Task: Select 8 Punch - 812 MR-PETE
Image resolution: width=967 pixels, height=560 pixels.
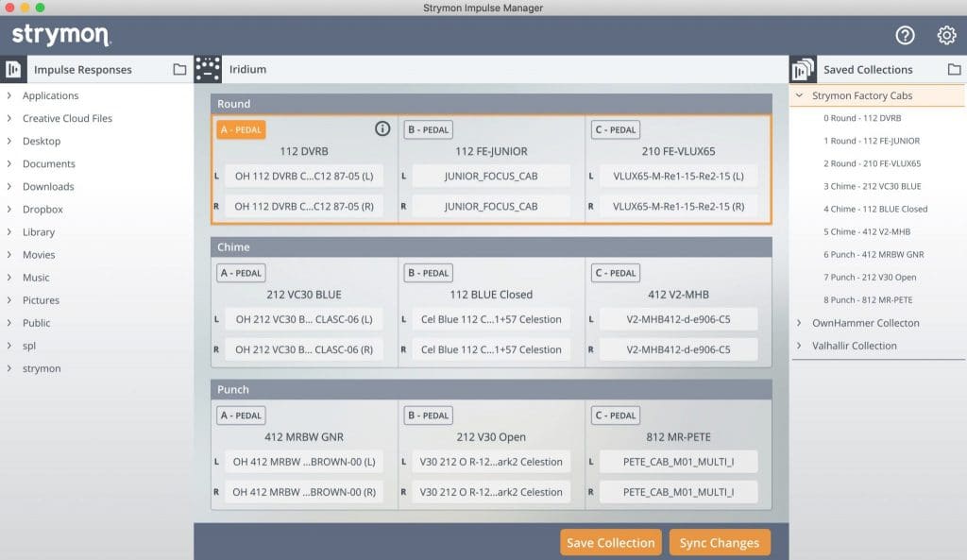Action: (x=870, y=300)
